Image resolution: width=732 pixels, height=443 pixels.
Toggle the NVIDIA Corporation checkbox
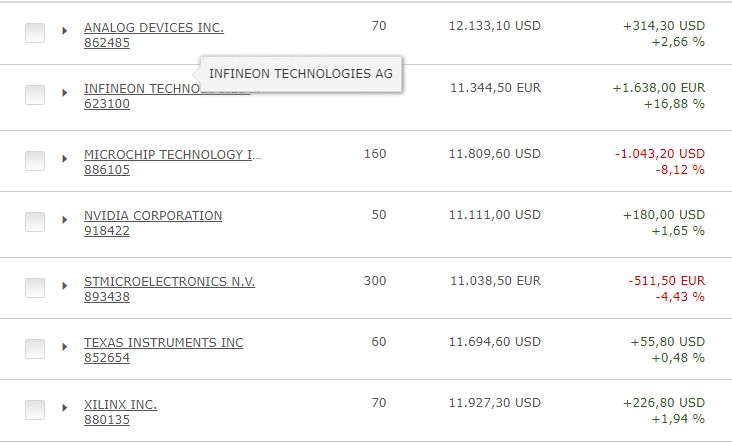[35, 222]
